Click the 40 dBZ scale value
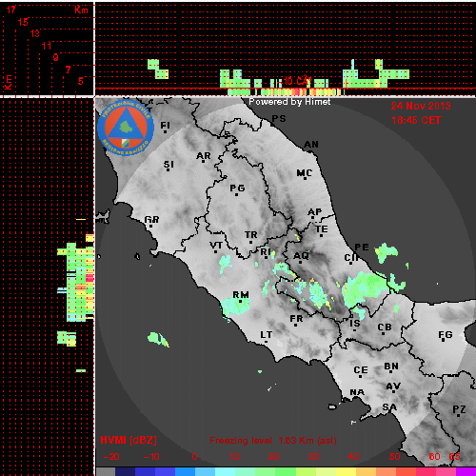 [353, 457]
